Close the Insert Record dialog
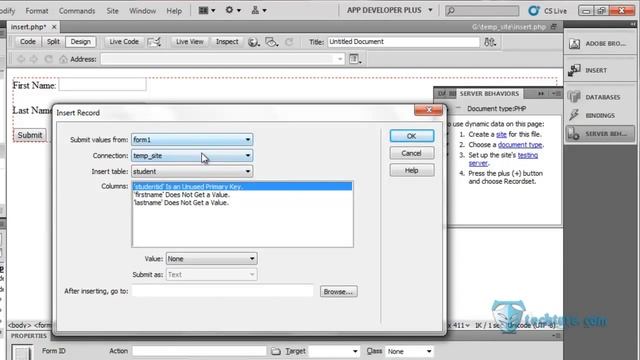 tap(429, 109)
